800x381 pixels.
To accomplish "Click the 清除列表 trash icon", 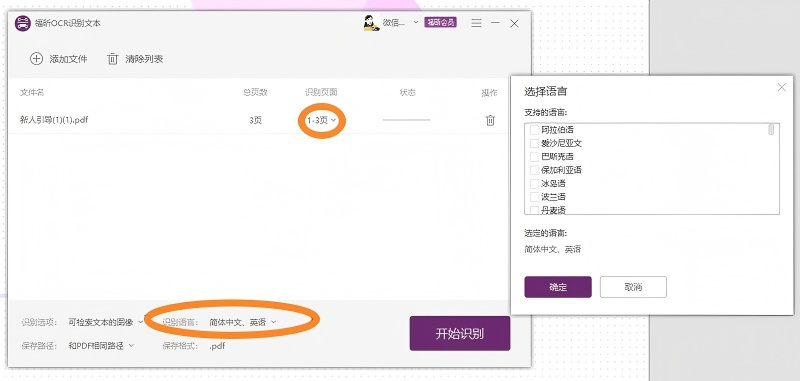I will [x=112, y=59].
